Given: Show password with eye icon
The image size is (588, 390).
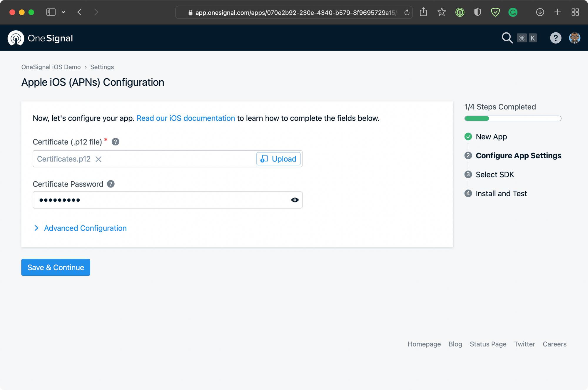Looking at the screenshot, I should point(295,200).
